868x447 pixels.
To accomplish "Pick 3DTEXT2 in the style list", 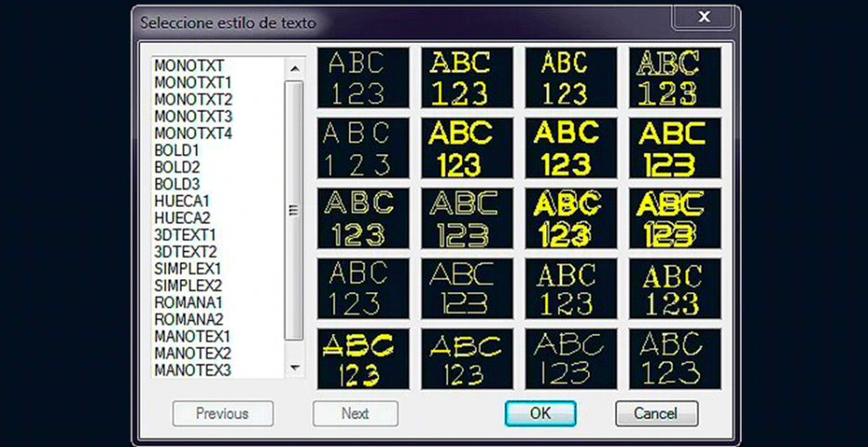I will (x=185, y=251).
